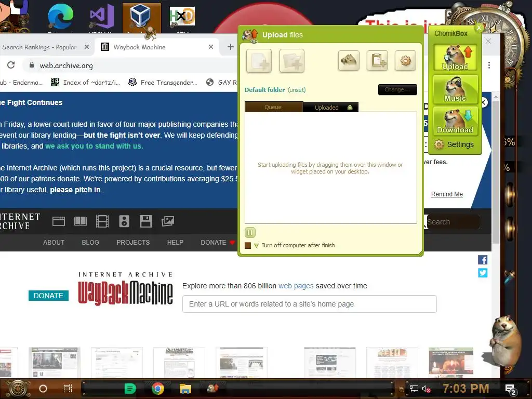Open Archive software floppy icon

[x=146, y=221]
